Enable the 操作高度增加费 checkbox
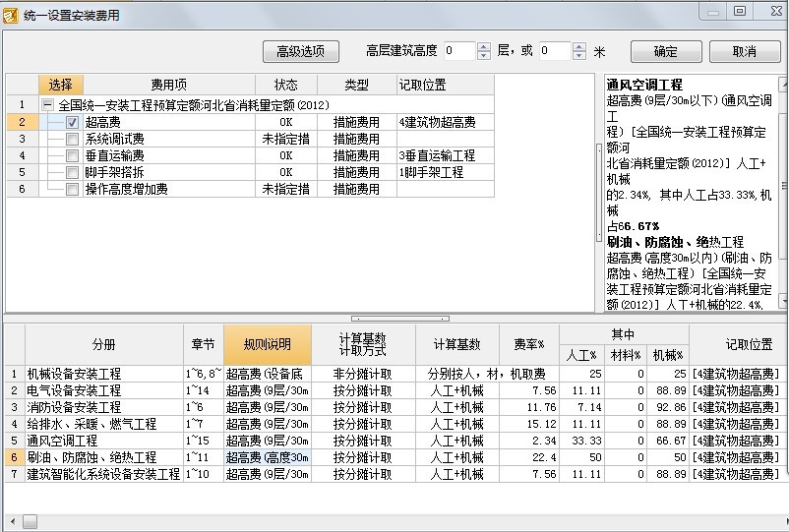 (72, 189)
